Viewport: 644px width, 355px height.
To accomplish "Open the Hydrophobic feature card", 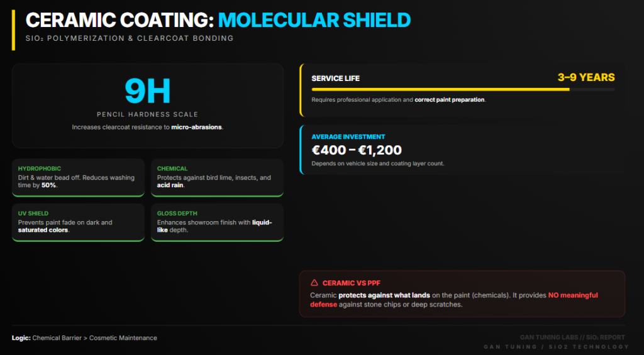I will (78, 178).
